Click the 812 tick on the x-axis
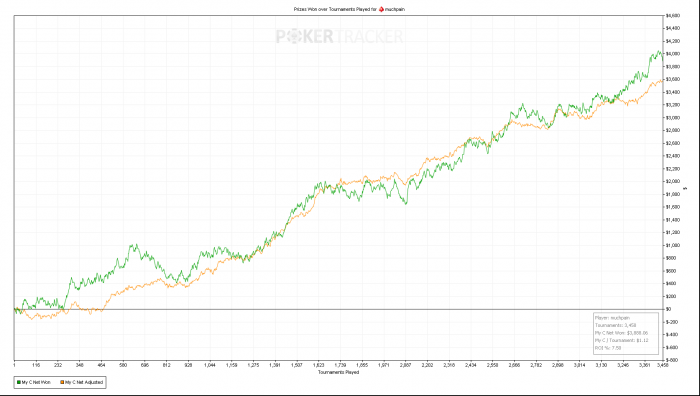 click(167, 365)
